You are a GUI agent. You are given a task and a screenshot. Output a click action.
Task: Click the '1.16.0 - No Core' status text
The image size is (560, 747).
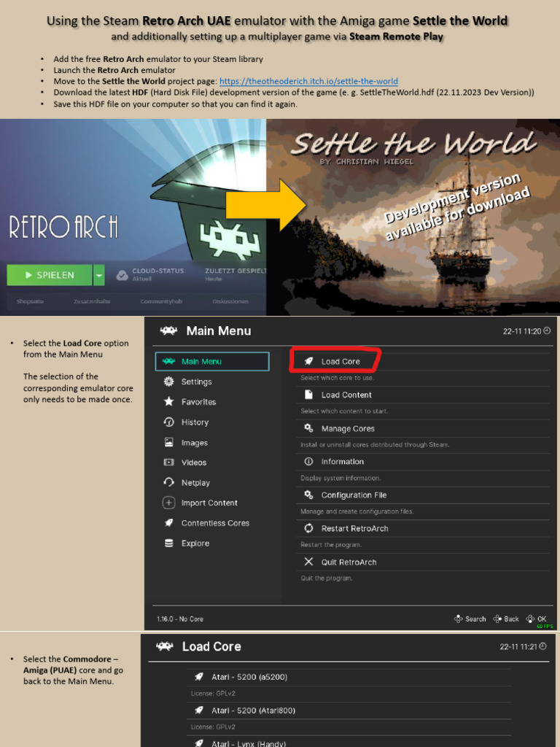point(180,619)
